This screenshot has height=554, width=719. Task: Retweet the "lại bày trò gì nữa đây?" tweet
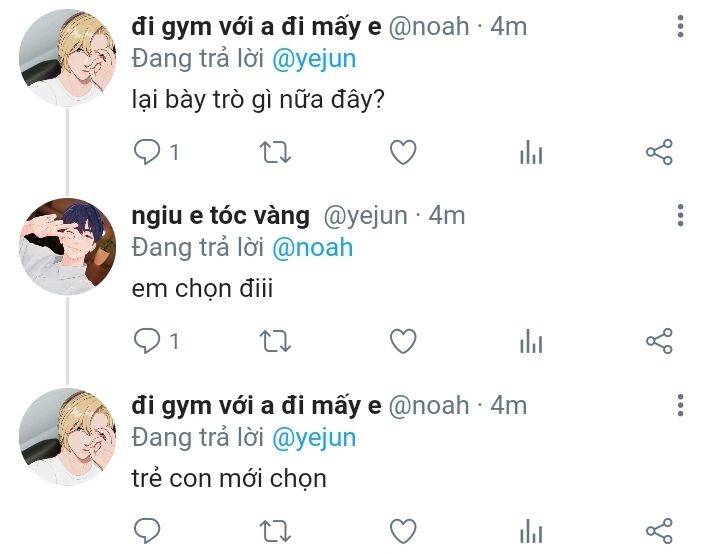coord(275,153)
